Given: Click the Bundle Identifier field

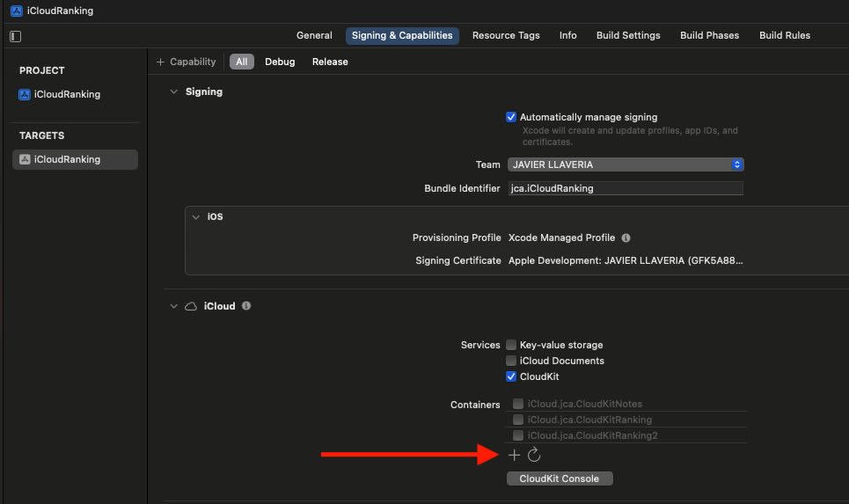Looking at the screenshot, I should tap(626, 188).
